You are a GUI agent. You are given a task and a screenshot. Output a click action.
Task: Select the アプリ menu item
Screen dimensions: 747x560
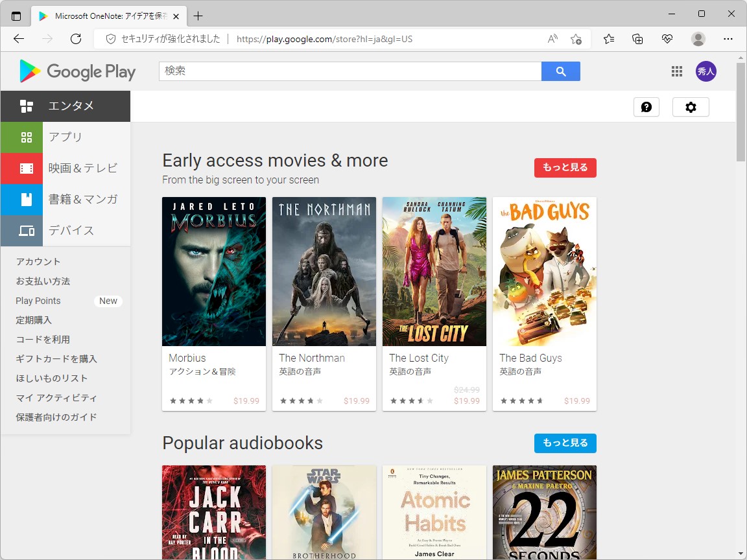coord(65,137)
